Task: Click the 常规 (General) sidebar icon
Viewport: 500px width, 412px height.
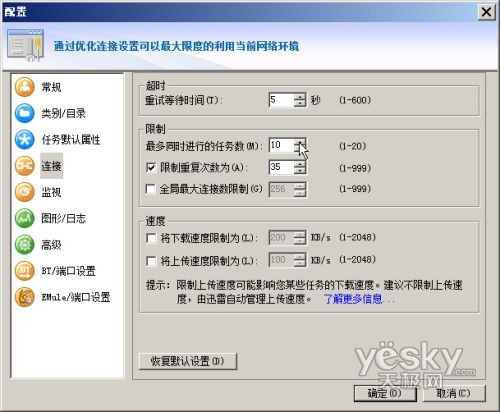Action: click(x=25, y=87)
